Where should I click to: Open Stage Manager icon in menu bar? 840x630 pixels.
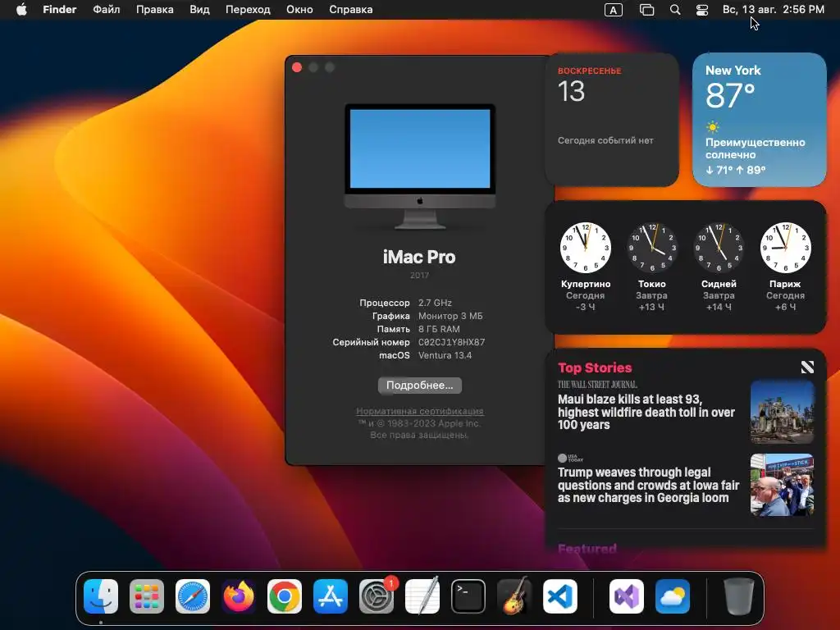click(x=646, y=10)
